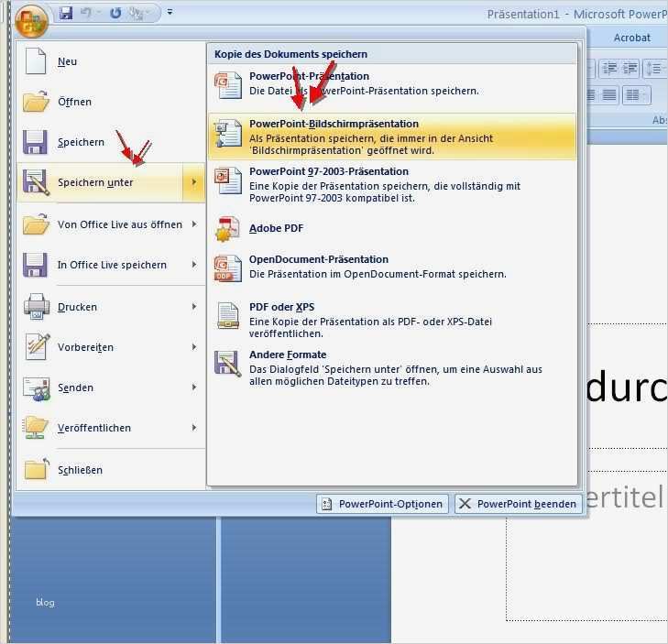668x644 pixels.
Task: Select Drucken menu entry
Action: coord(111,307)
